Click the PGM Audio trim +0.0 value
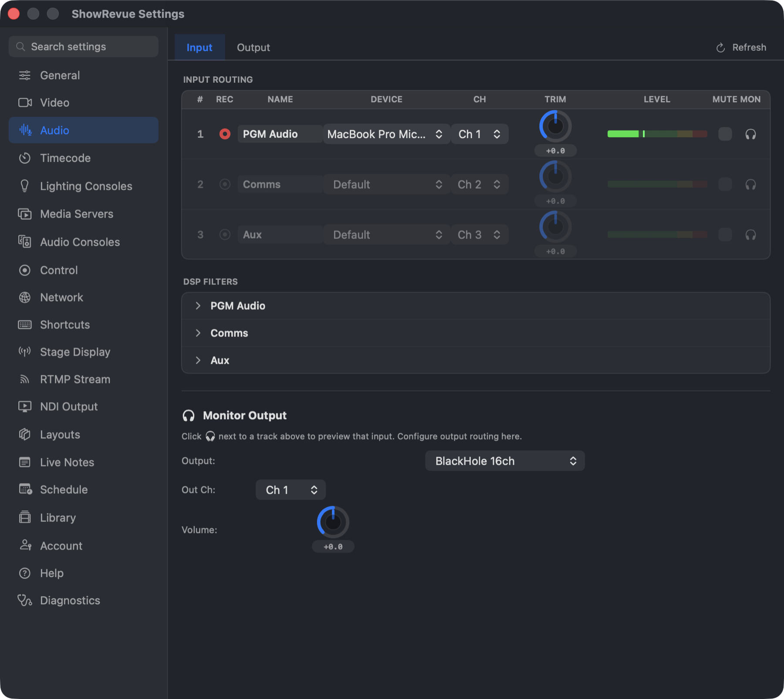Viewport: 784px width, 699px height. point(555,151)
